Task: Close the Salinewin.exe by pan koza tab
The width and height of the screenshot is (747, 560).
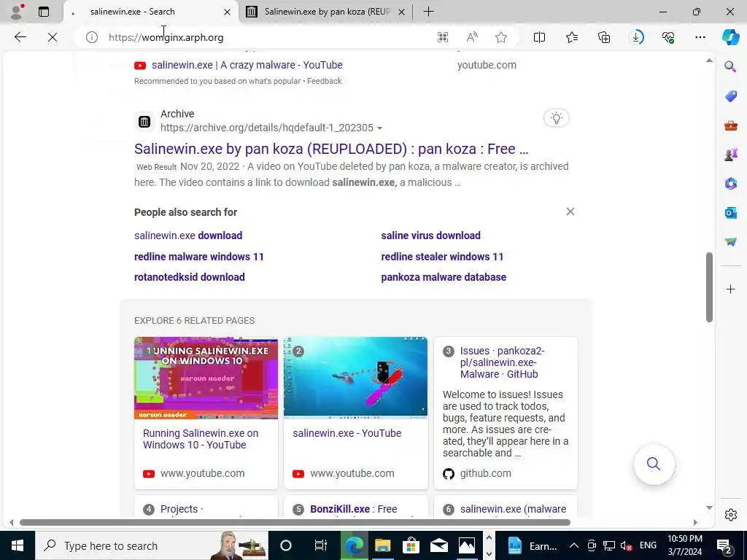Action: tap(402, 12)
